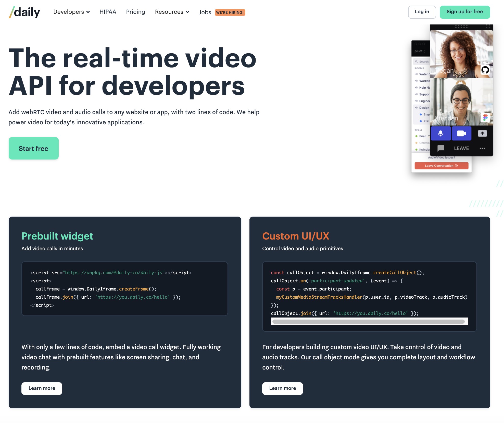The image size is (504, 423).
Task: Click Sign up for free
Action: pos(464,12)
